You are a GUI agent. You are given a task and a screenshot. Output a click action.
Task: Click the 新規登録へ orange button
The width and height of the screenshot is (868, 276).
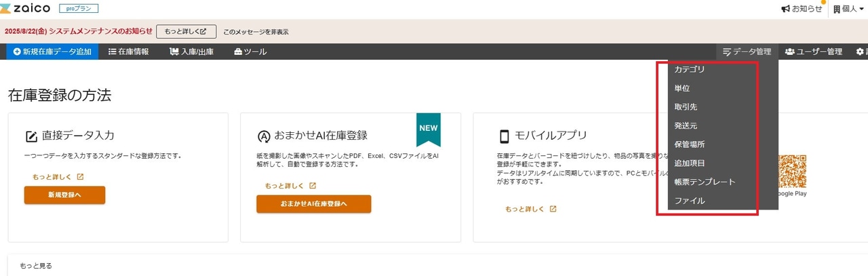tap(64, 195)
